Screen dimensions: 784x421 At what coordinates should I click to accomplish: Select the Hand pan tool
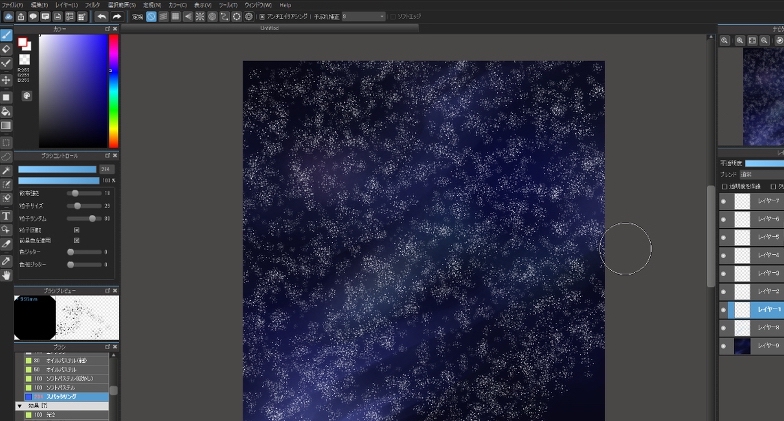coord(6,274)
